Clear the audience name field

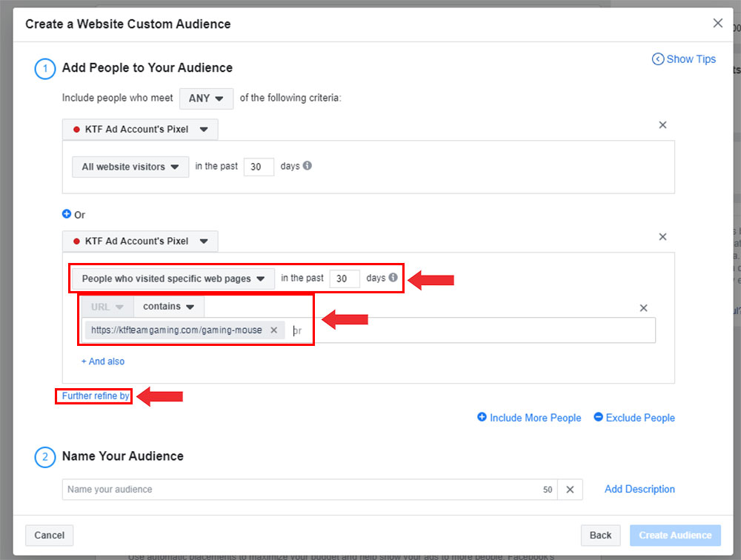[570, 490]
